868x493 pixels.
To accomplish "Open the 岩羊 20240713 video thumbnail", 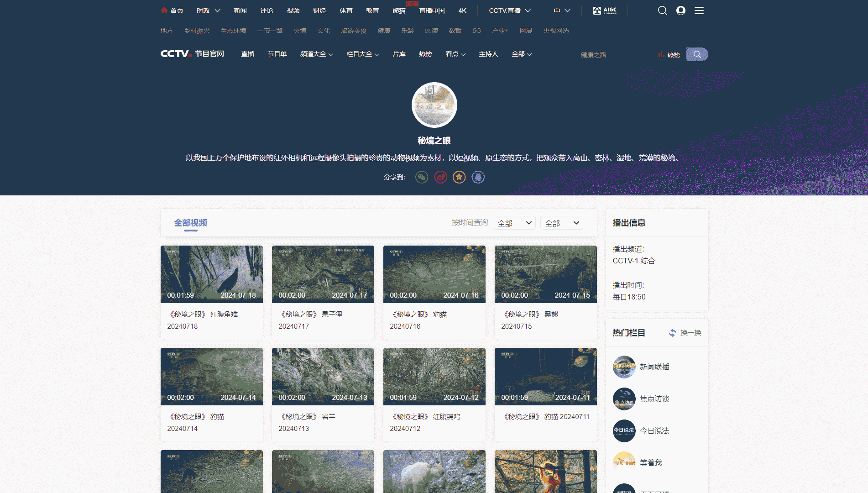I will pos(323,377).
